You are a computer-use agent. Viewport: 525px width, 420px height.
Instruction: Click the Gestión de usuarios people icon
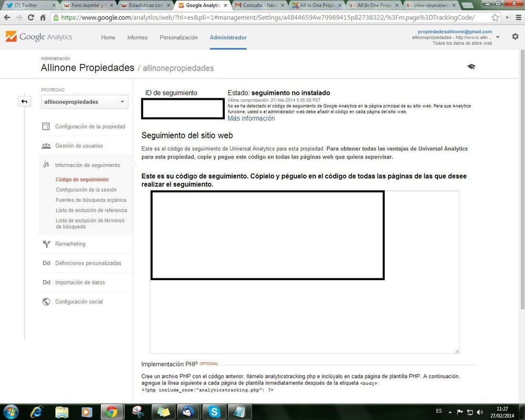tap(46, 146)
